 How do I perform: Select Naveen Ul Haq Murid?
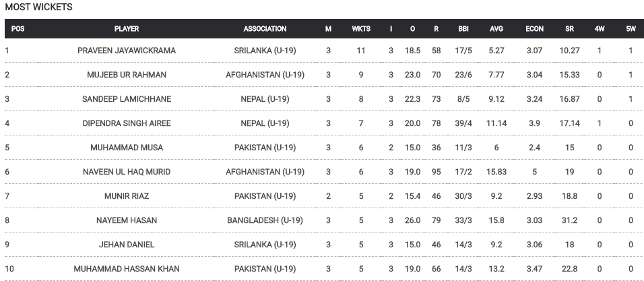point(127,172)
